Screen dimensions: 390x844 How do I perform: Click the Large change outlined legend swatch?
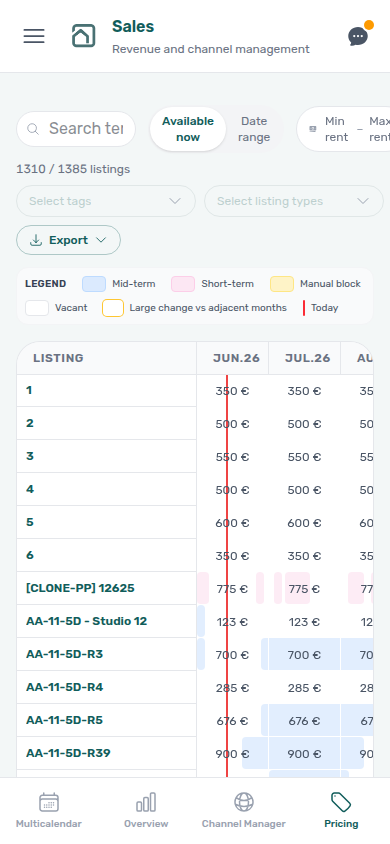tap(113, 308)
